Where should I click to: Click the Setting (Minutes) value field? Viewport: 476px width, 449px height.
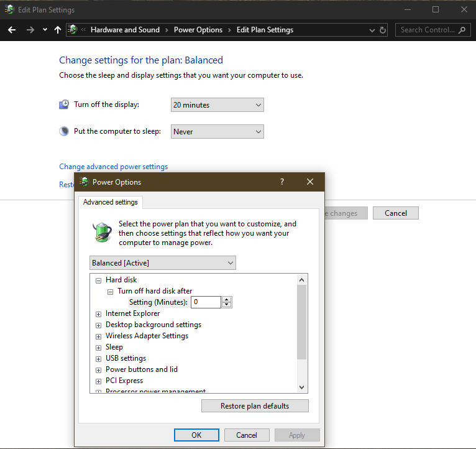coord(206,302)
